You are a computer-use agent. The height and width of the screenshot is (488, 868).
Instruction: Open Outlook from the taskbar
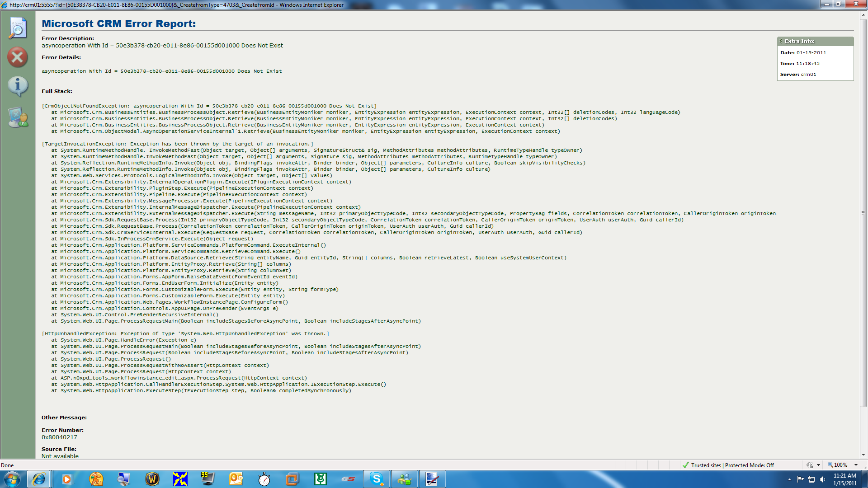[x=236, y=479]
